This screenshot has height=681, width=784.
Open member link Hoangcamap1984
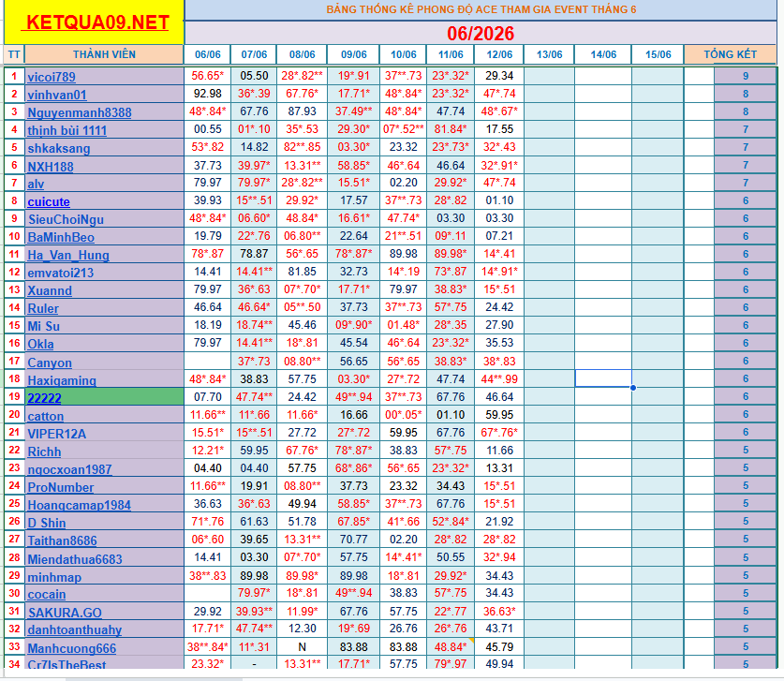[79, 506]
